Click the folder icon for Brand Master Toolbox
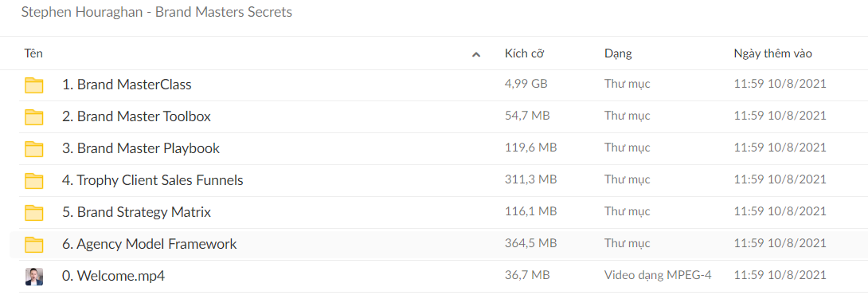The image size is (868, 307). (33, 117)
